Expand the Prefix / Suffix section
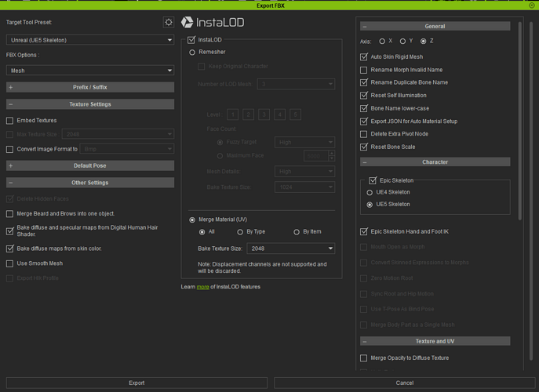Screen dimensions: 539x392 tap(90, 87)
